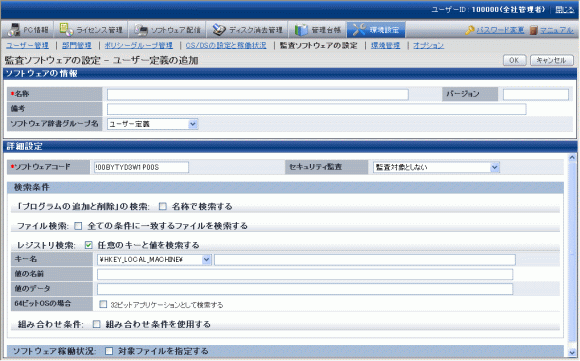580x361 pixels.
Task: Click the ライセンス管理 license icon
Action: pyautogui.click(x=66, y=30)
